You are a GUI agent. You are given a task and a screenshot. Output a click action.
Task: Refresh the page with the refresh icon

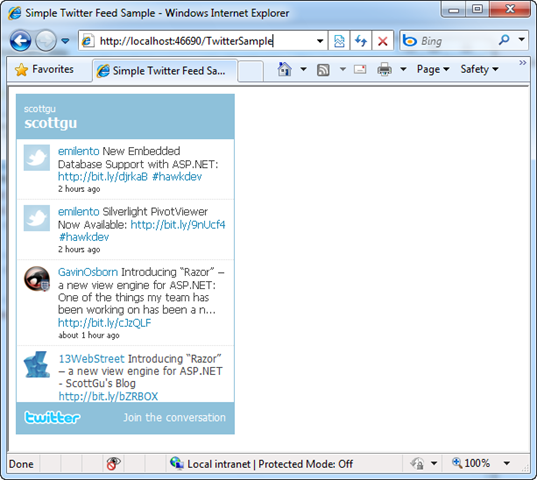pyautogui.click(x=361, y=41)
